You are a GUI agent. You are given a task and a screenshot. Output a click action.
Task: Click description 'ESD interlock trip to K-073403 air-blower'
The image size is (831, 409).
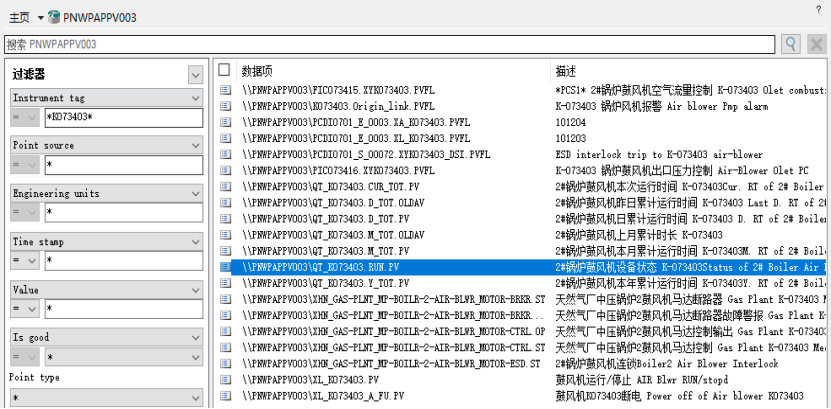(659, 155)
